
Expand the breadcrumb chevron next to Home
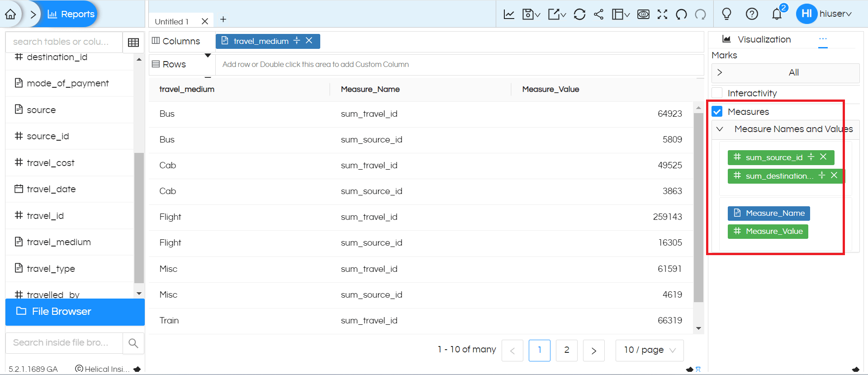click(33, 14)
